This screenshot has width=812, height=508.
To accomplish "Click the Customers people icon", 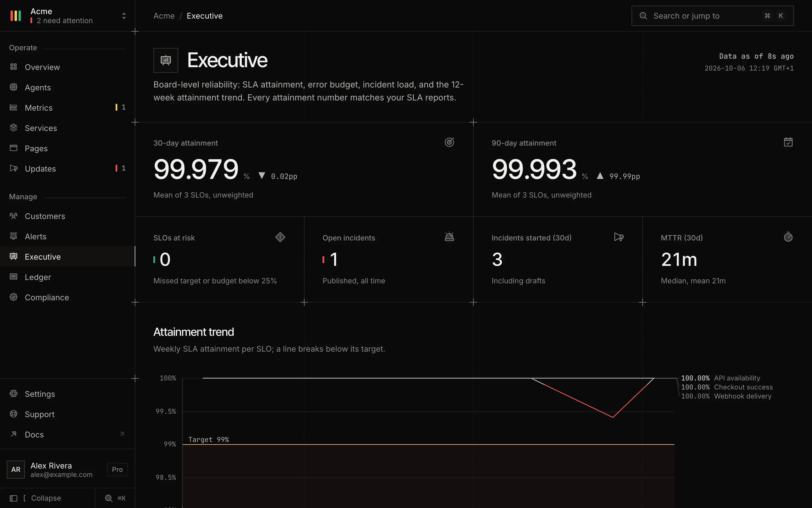I will [x=14, y=216].
